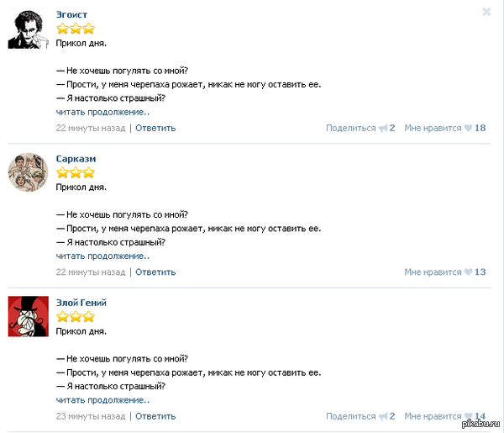
Task: Dismiss the feed with the X icon
Action: pos(486,12)
